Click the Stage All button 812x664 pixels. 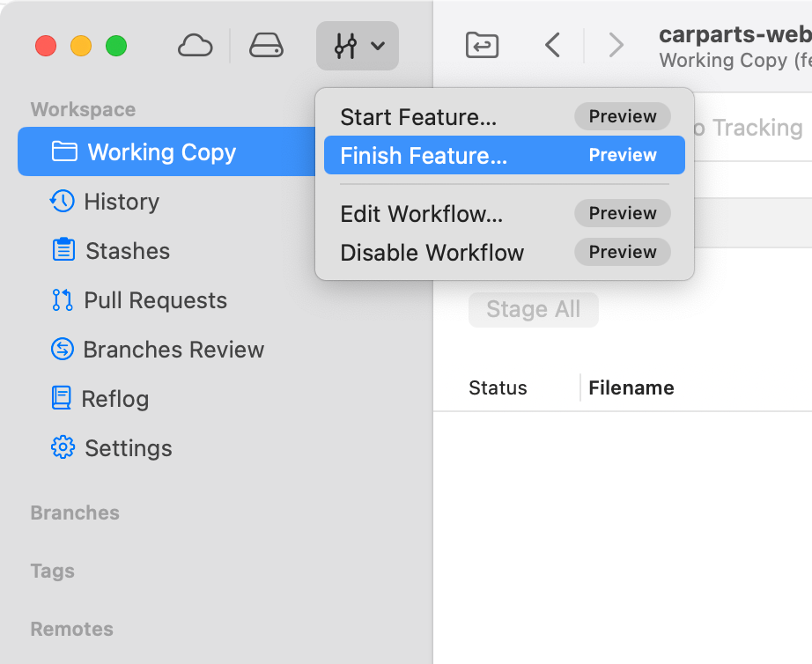click(533, 309)
